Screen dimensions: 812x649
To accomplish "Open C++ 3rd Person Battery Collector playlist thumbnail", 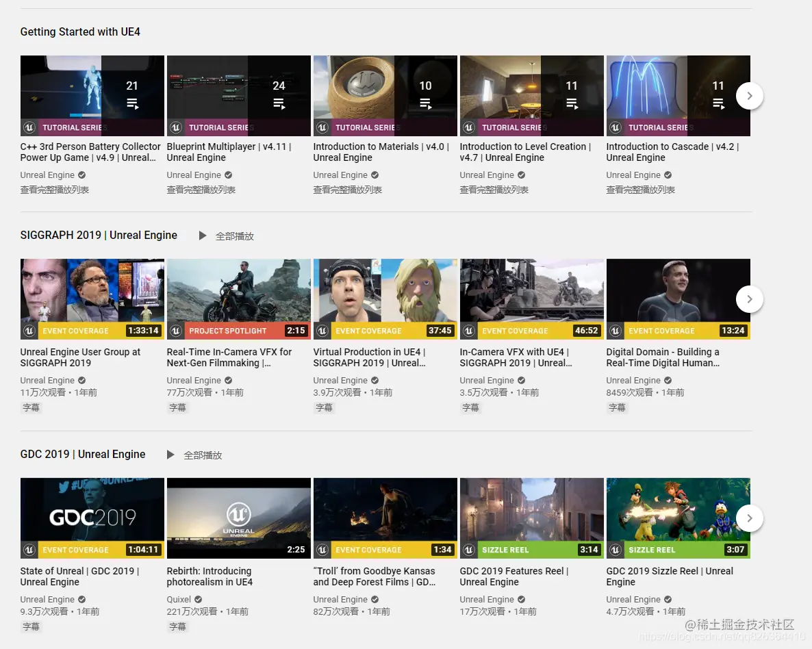I will click(x=92, y=96).
